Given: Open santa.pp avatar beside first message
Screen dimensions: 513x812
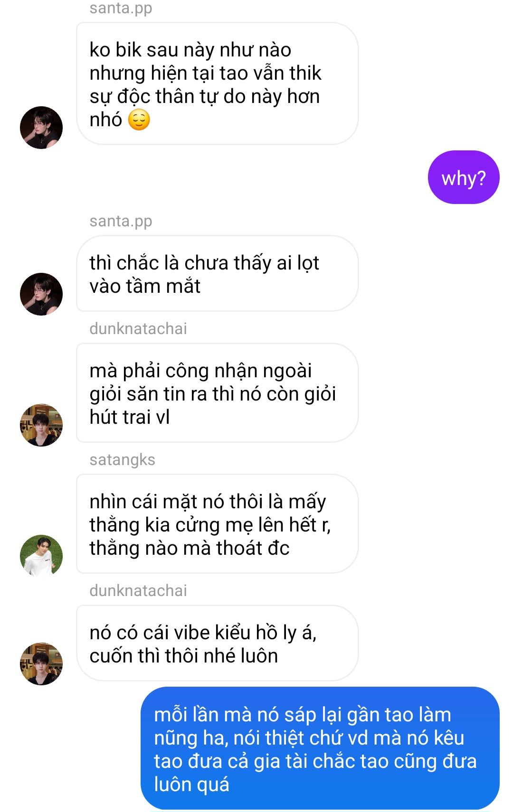Looking at the screenshot, I should [41, 128].
